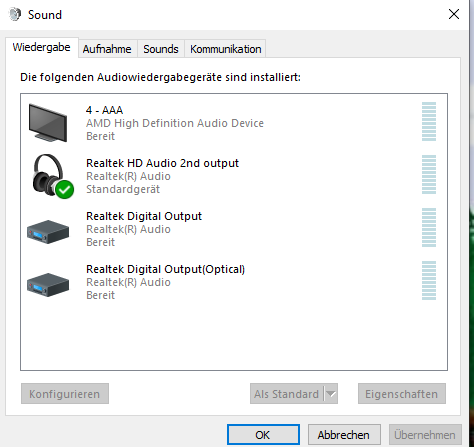Image resolution: width=474 pixels, height=447 pixels.
Task: Select "Realtek HD Audio 2nd output" device name
Action: pos(162,163)
